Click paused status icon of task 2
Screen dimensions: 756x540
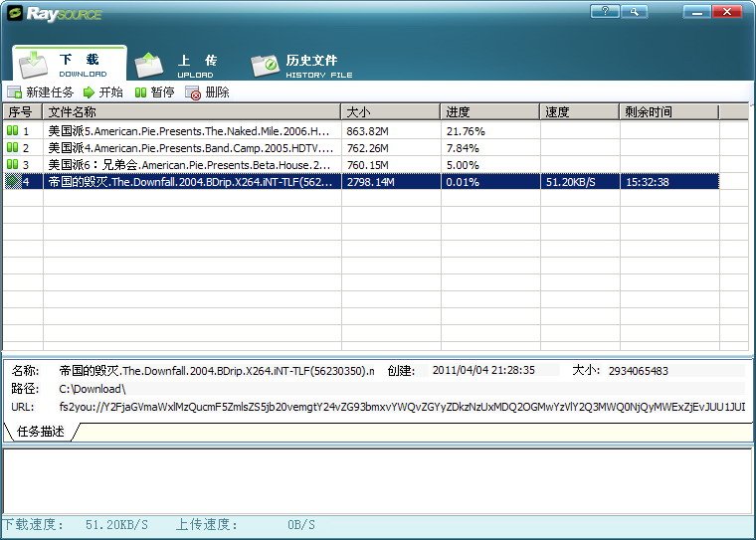13,147
